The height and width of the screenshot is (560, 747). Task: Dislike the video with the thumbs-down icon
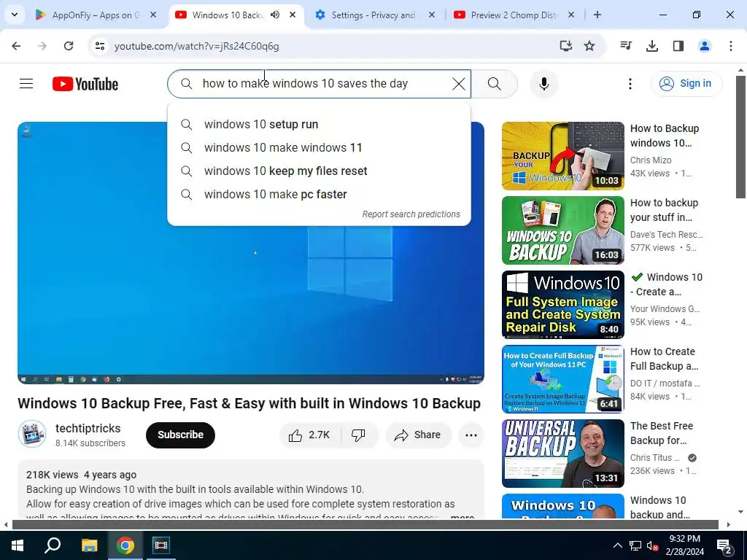point(358,435)
